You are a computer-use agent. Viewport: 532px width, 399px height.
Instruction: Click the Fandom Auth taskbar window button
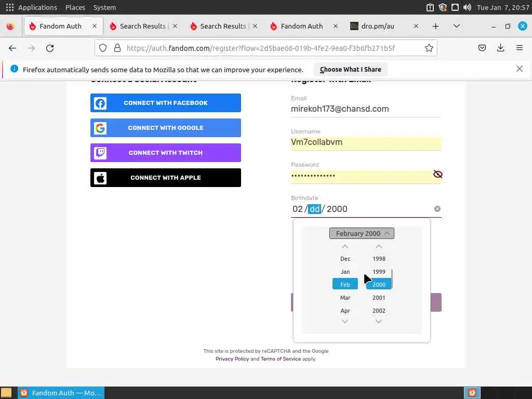click(61, 393)
